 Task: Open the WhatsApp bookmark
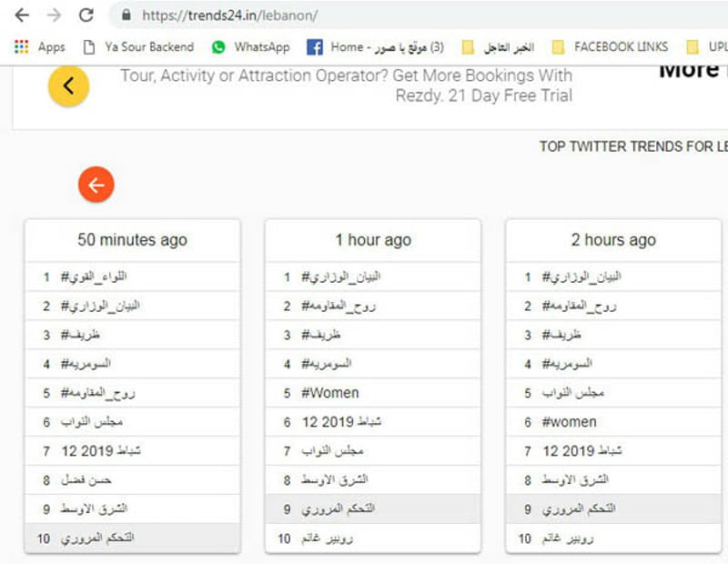click(x=251, y=47)
